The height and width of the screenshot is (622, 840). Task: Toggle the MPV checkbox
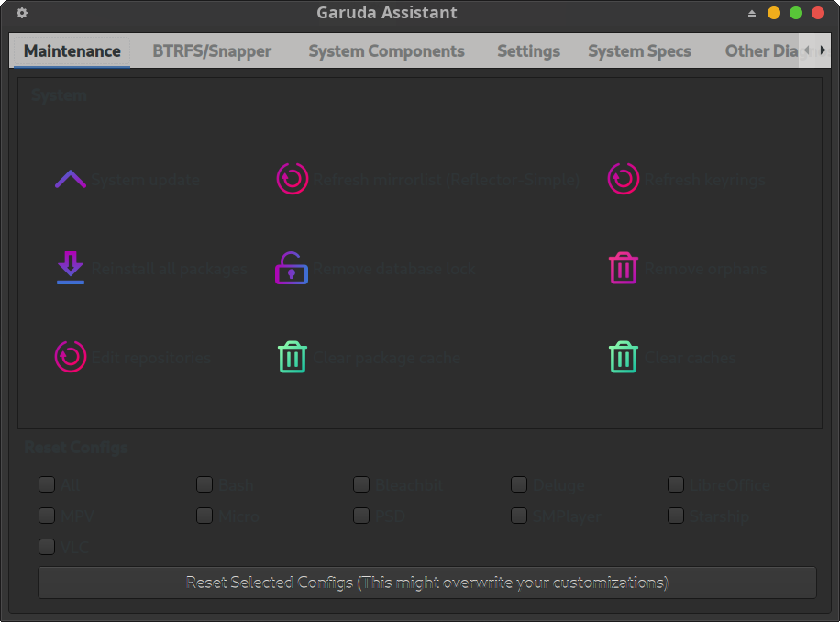(47, 516)
